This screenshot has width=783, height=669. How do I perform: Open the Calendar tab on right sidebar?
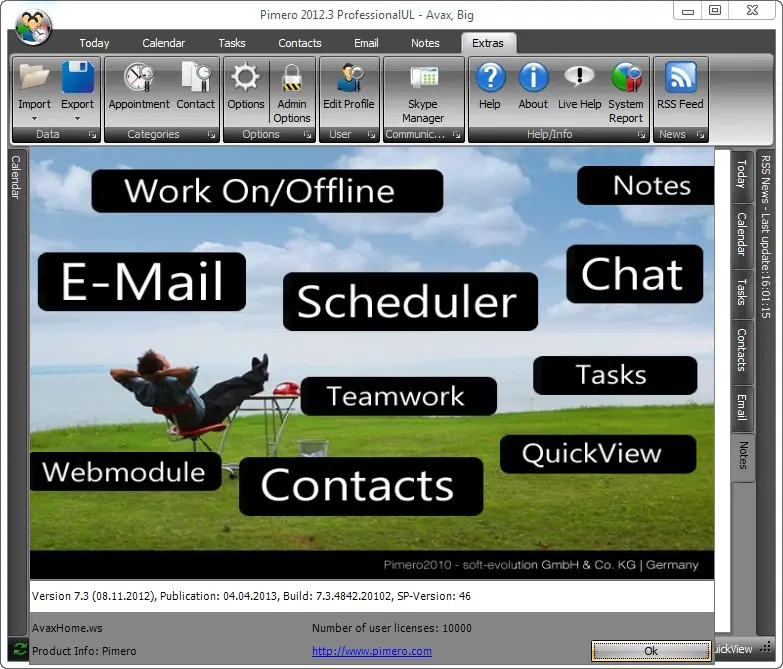pyautogui.click(x=742, y=235)
